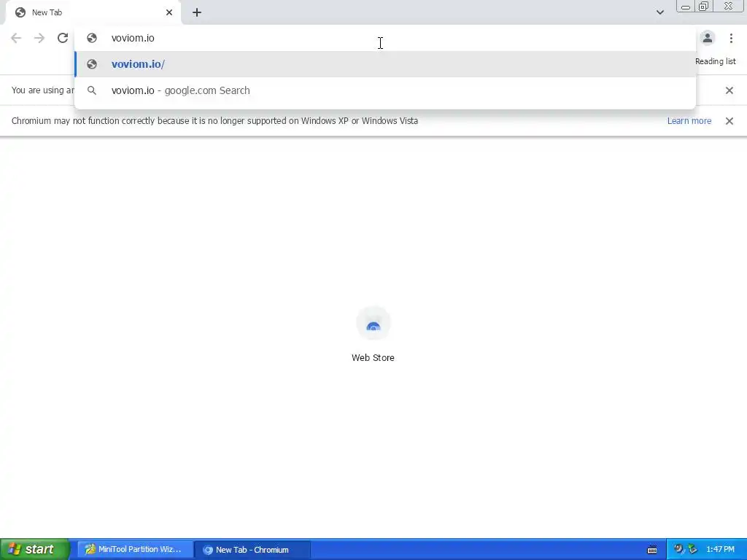
Task: Click the back navigation arrow
Action: [x=16, y=38]
